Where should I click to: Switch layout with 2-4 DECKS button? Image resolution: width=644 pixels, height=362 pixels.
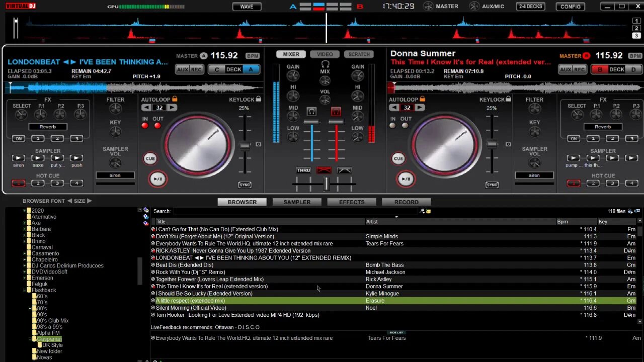coord(530,7)
